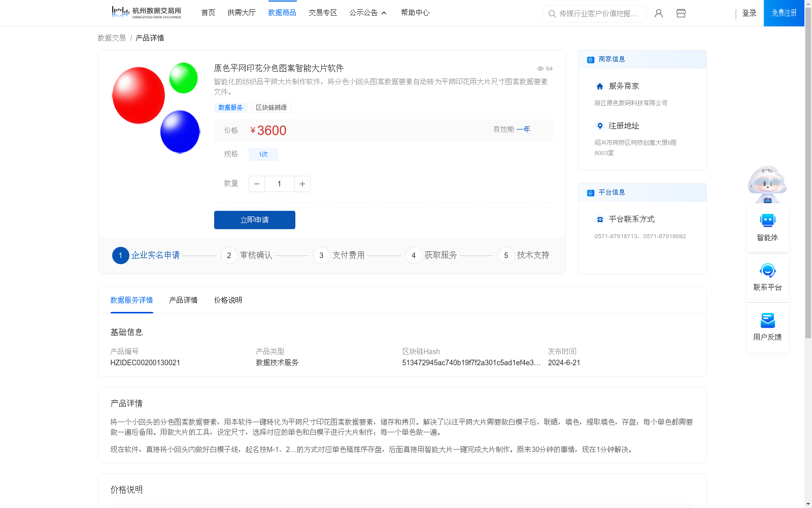The image size is (812, 508).
Task: Click the 区块链溯源 tag
Action: pyautogui.click(x=271, y=108)
